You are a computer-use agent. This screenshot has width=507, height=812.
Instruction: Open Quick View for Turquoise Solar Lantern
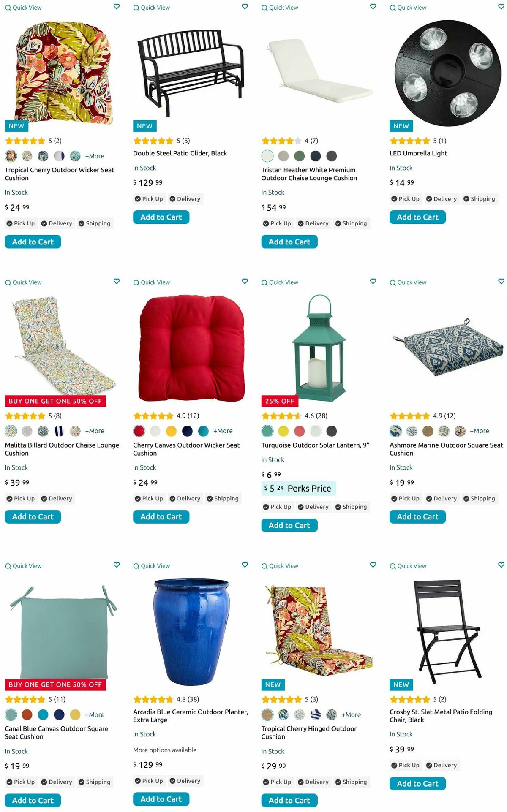(280, 282)
